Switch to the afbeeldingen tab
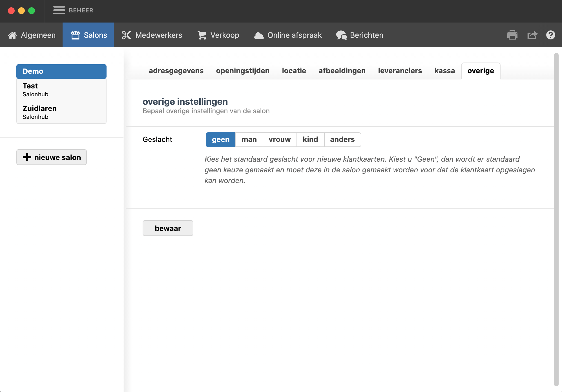Viewport: 562px width, 392px height. coord(342,71)
